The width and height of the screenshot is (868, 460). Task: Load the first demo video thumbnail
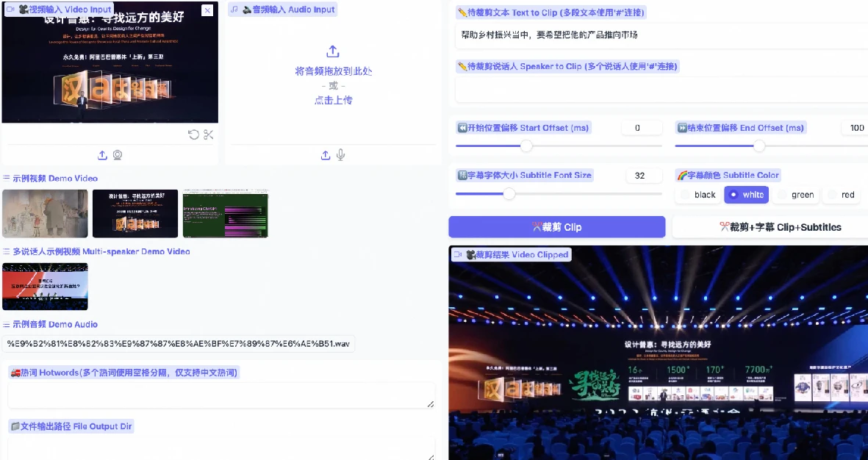pyautogui.click(x=45, y=214)
